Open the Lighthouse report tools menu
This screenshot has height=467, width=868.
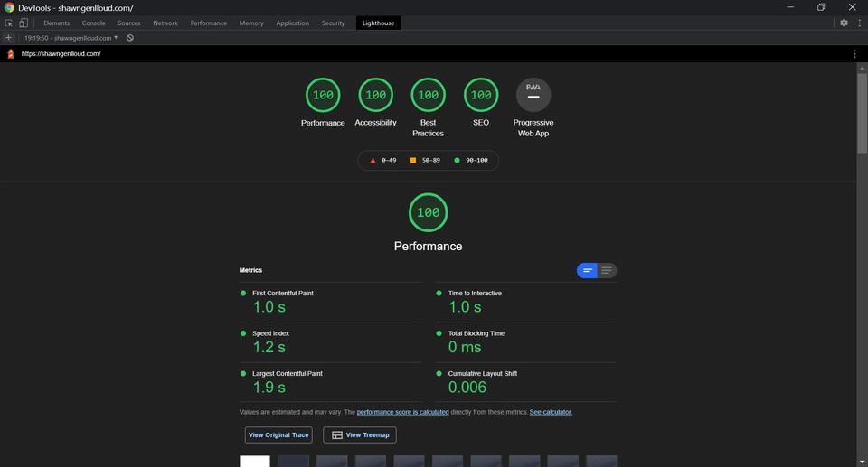pyautogui.click(x=854, y=53)
